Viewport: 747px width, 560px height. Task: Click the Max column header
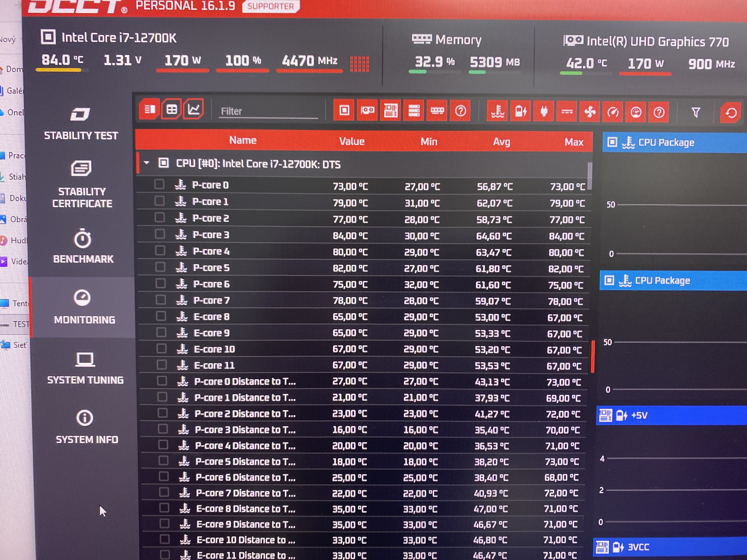click(x=574, y=142)
